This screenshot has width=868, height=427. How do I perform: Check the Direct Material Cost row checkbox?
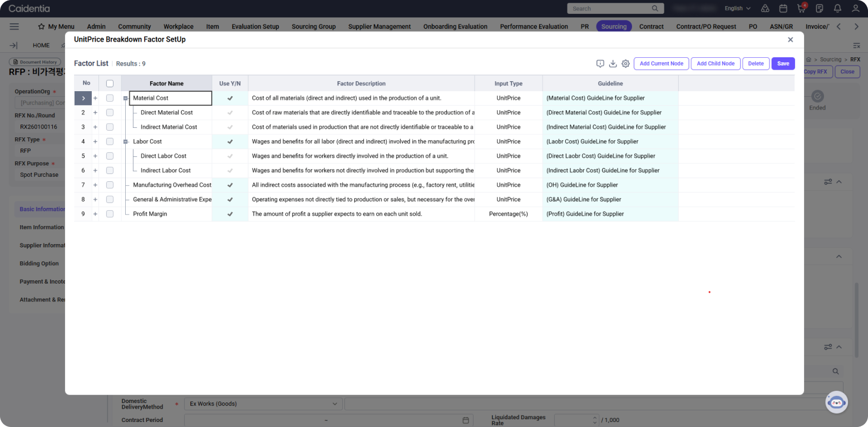point(110,112)
